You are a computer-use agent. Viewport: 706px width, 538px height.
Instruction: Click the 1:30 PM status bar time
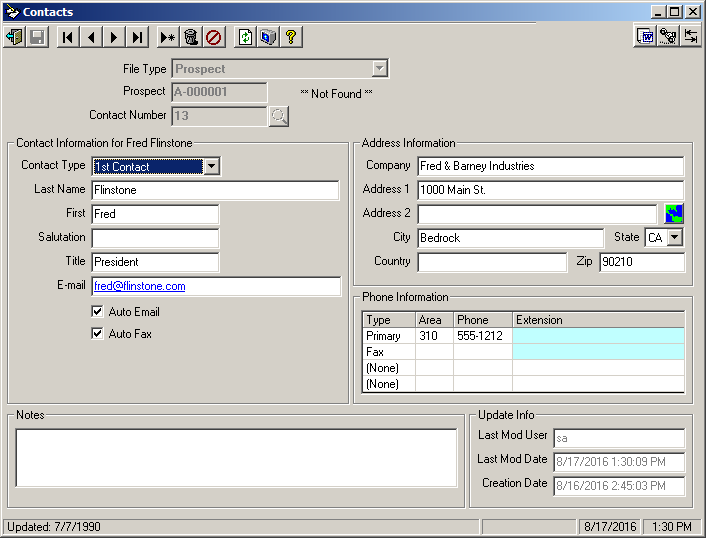pyautogui.click(x=672, y=527)
